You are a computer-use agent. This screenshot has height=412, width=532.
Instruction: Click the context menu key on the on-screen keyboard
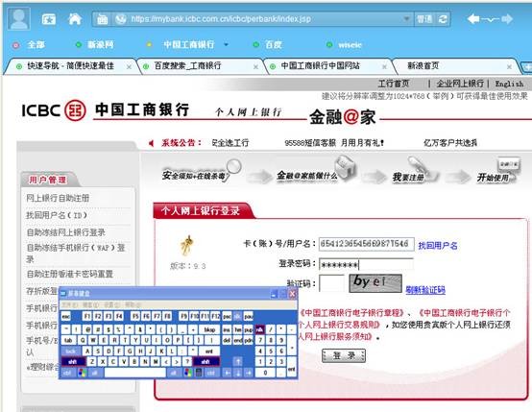click(199, 373)
